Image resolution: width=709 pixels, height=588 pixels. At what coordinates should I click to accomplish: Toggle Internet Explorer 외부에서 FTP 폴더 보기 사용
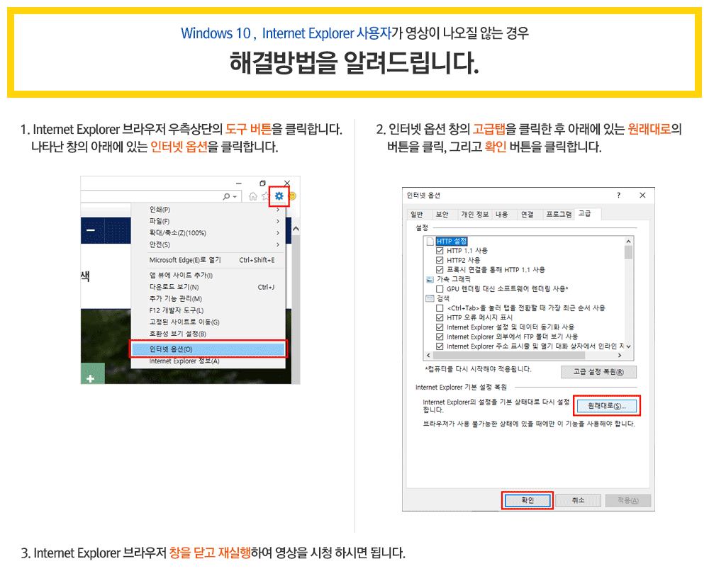point(440,337)
